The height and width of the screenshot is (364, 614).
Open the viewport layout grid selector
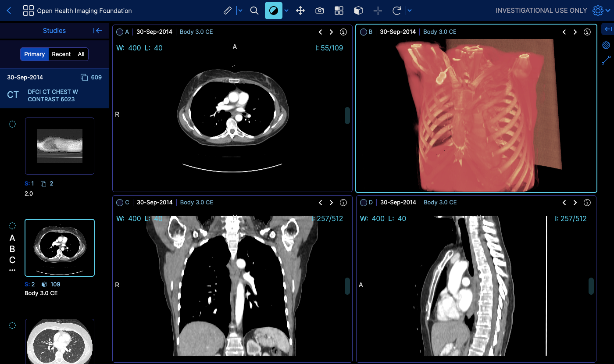coord(339,11)
